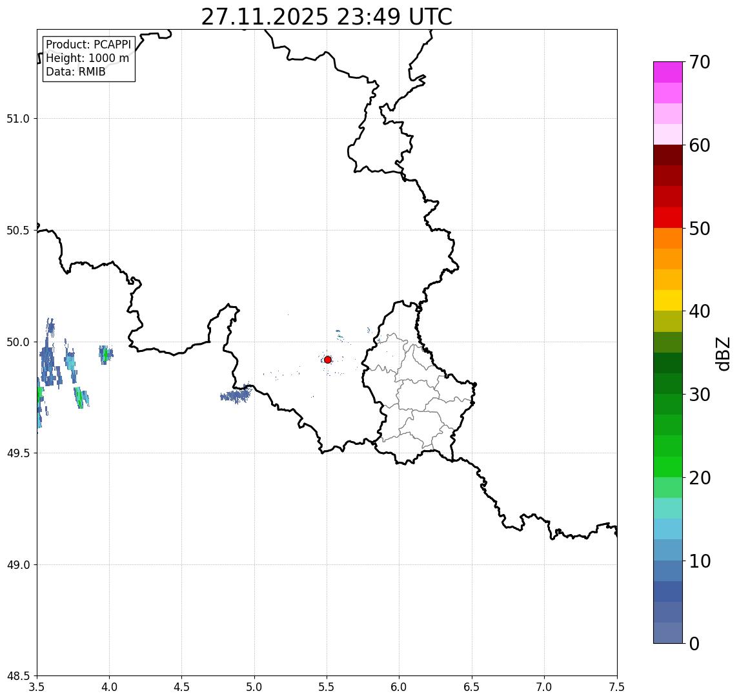
Task: Click the colorbar label "dBZ"
Action: (722, 354)
